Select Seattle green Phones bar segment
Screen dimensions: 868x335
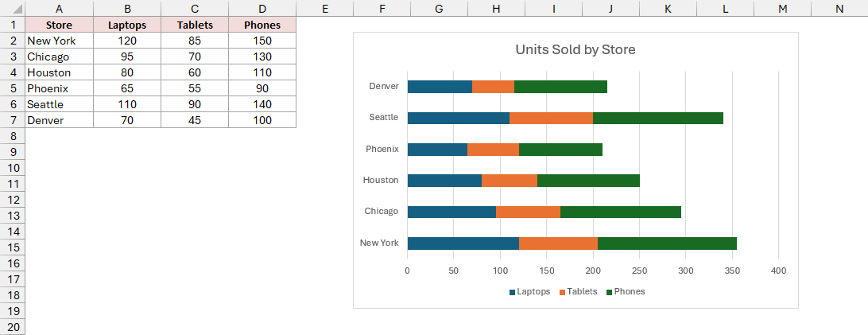(658, 118)
